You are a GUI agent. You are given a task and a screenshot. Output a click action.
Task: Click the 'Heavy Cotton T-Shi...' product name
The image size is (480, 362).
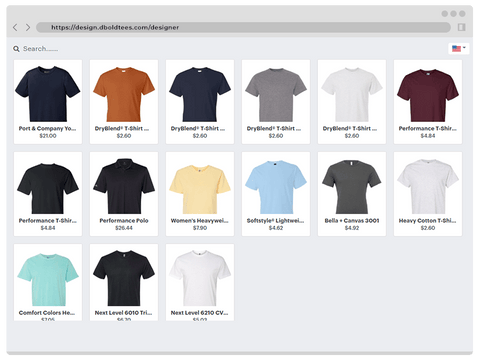(x=427, y=221)
